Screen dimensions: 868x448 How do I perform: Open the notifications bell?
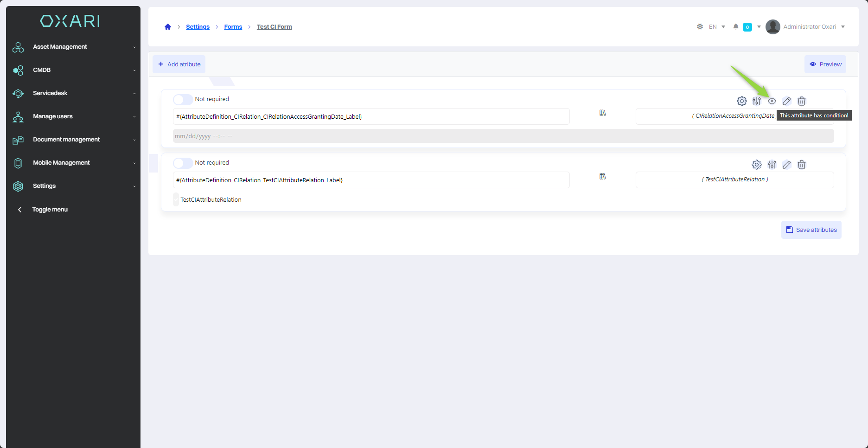point(736,27)
